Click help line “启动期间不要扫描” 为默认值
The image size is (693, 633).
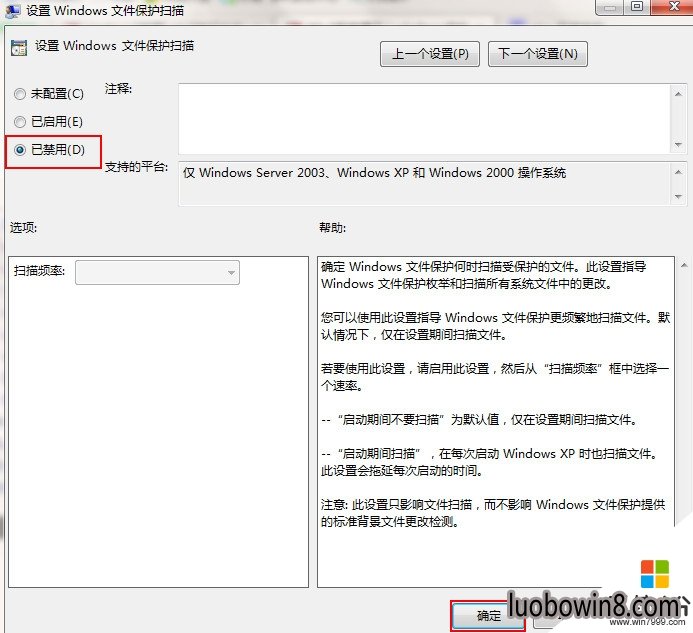point(480,419)
